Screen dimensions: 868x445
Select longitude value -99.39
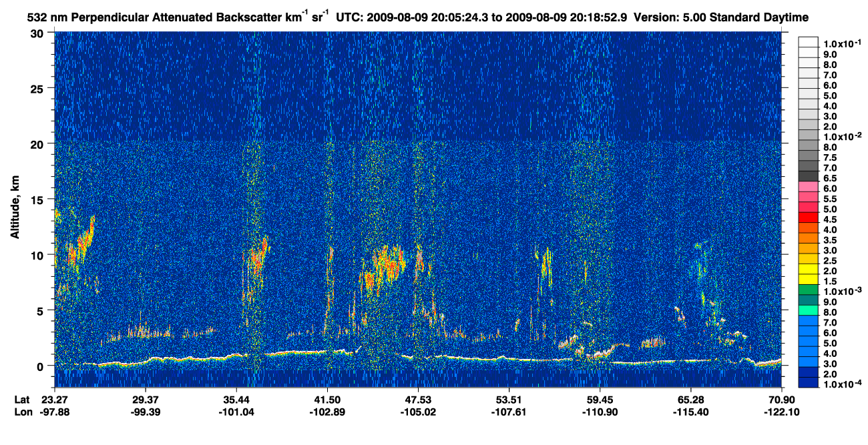pyautogui.click(x=146, y=412)
